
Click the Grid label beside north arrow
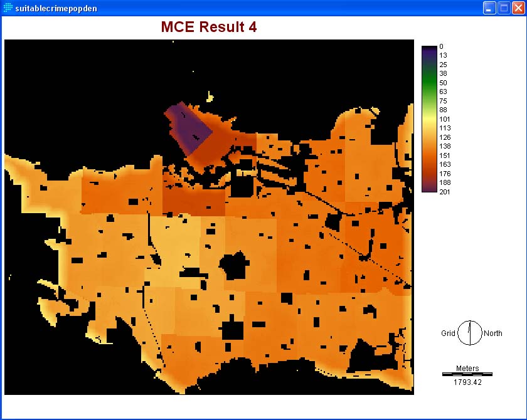point(448,333)
